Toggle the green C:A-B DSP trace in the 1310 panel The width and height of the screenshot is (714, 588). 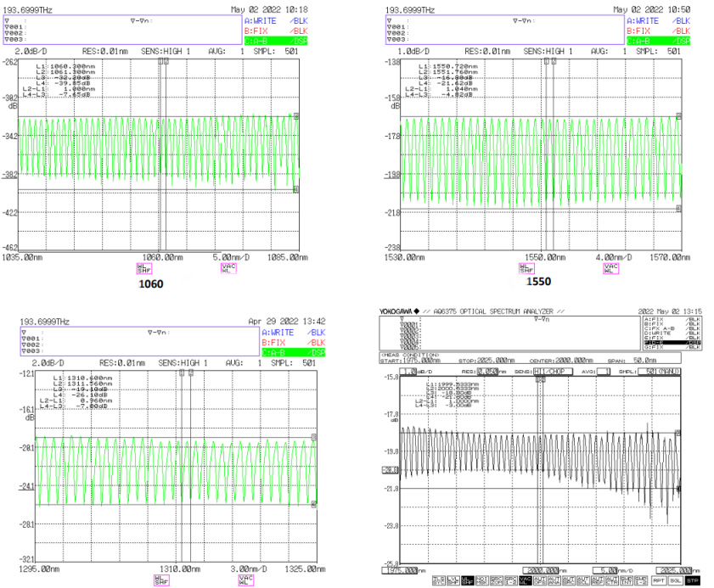[284, 352]
